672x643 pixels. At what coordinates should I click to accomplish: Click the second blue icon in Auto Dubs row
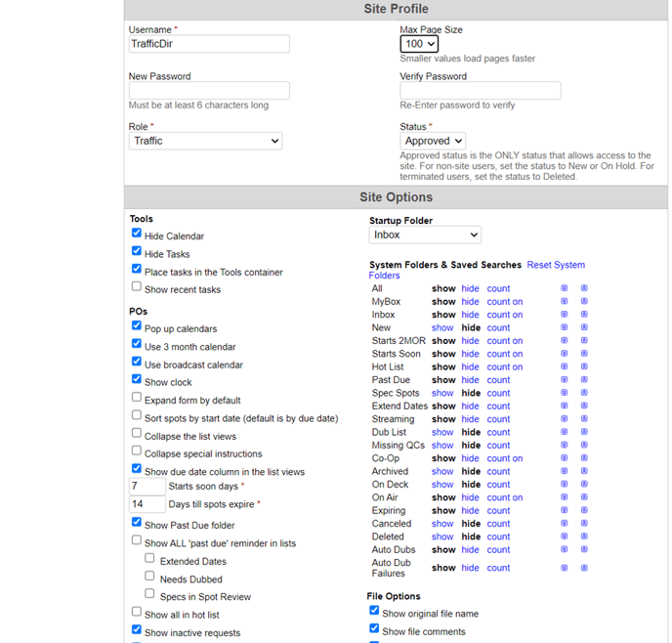584,549
